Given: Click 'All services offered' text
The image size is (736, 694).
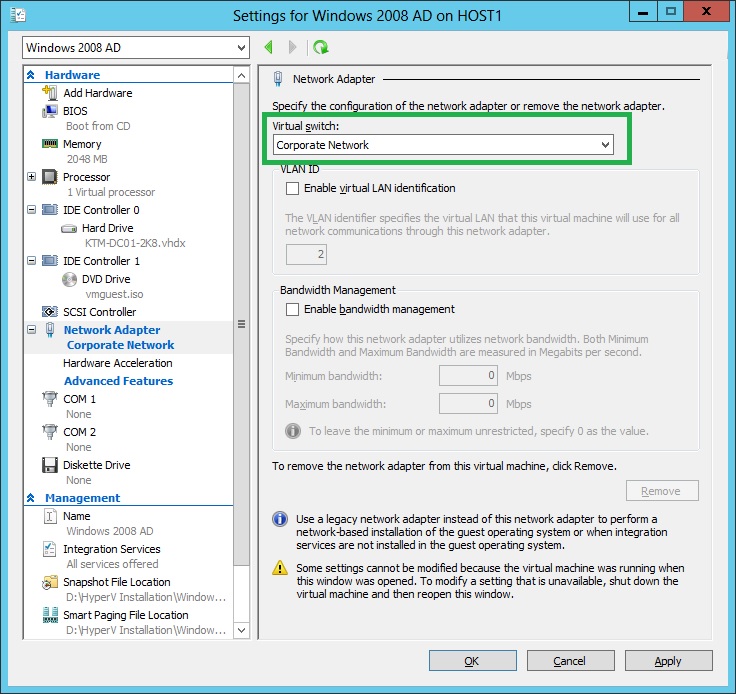Looking at the screenshot, I should [112, 564].
